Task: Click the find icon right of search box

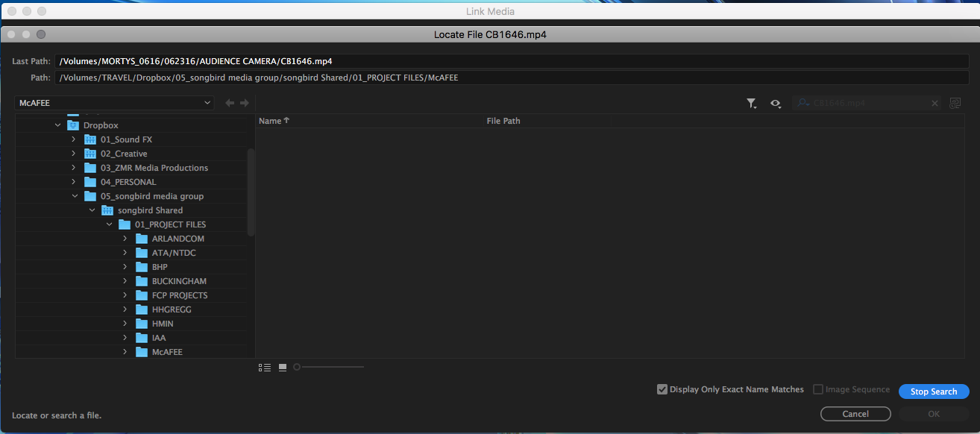Action: 955,104
